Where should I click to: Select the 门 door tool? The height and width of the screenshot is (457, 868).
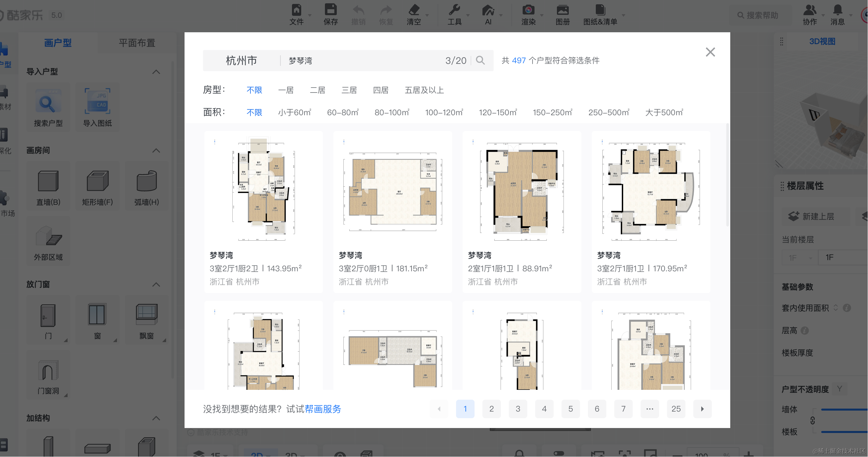48,320
